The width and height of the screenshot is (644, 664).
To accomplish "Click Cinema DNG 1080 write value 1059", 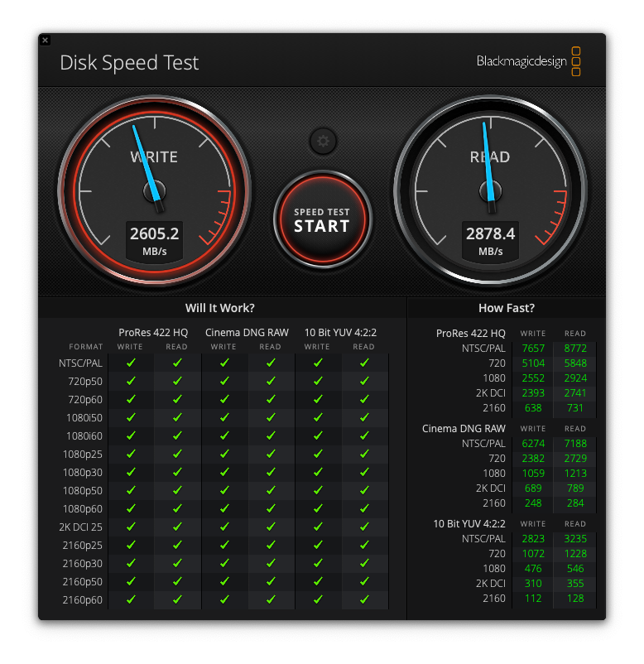I will click(x=533, y=473).
